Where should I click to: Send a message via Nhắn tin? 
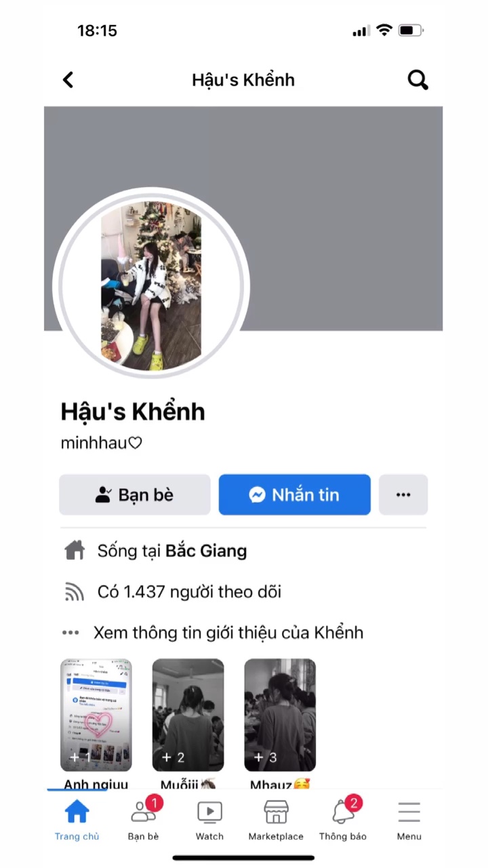295,494
